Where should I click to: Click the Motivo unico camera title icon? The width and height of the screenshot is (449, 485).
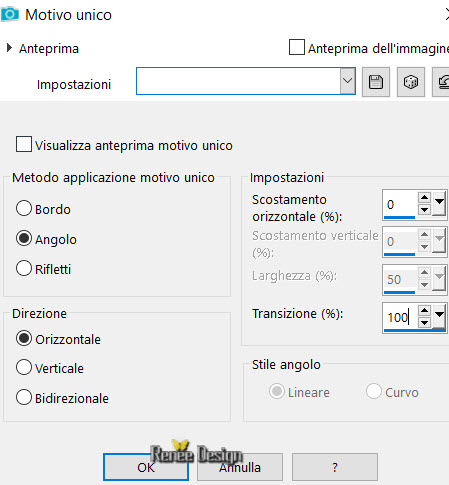(x=10, y=14)
